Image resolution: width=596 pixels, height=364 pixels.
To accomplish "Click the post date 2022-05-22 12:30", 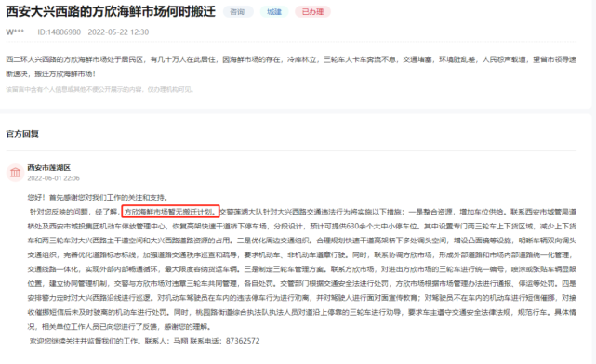I will coord(118,32).
